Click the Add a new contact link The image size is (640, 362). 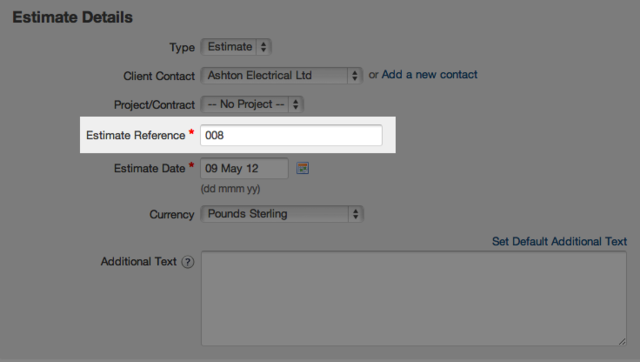tap(429, 75)
